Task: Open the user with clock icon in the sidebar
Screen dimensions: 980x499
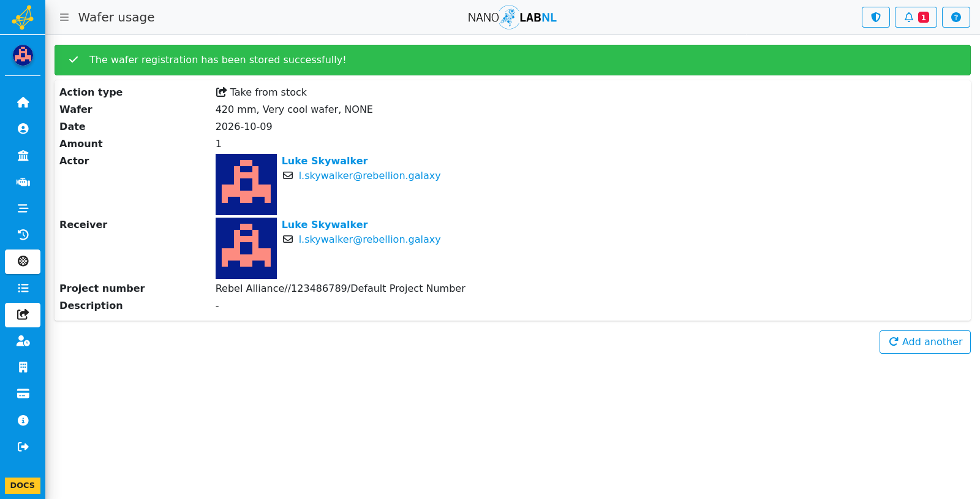Action: [23, 341]
